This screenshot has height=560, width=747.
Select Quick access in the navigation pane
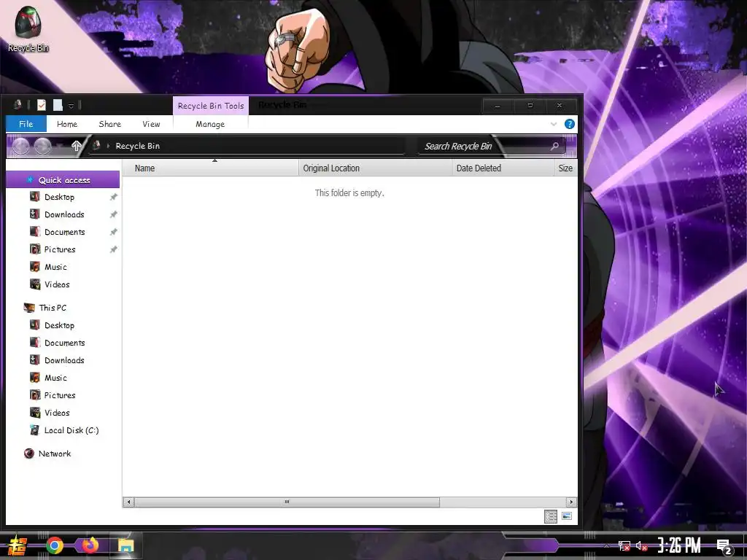pyautogui.click(x=63, y=180)
